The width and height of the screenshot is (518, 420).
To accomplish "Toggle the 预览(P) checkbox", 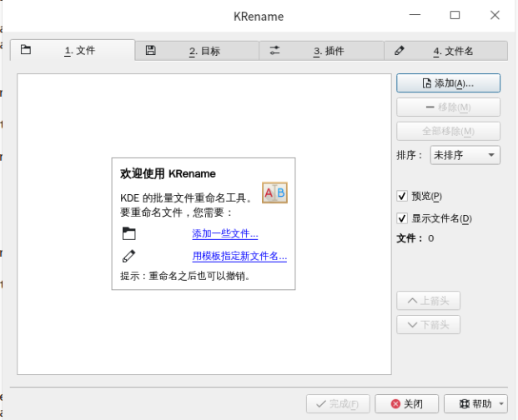I will tap(402, 196).
